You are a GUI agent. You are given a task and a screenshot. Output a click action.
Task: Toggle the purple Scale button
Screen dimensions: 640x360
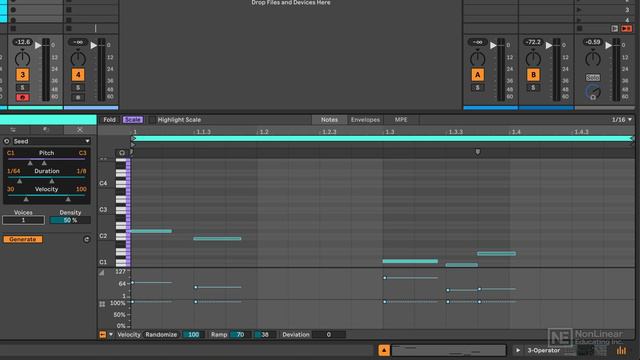point(133,120)
